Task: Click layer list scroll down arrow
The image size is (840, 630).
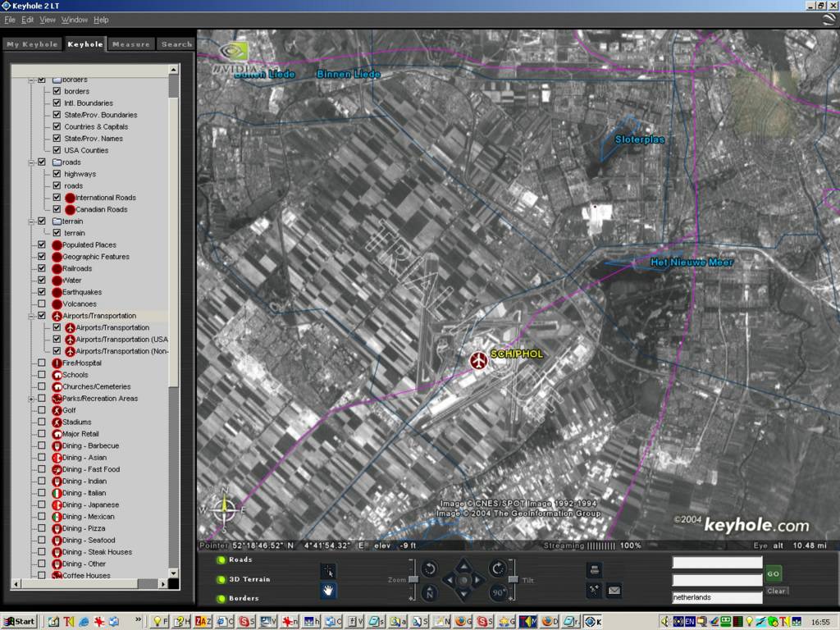Action: [174, 573]
